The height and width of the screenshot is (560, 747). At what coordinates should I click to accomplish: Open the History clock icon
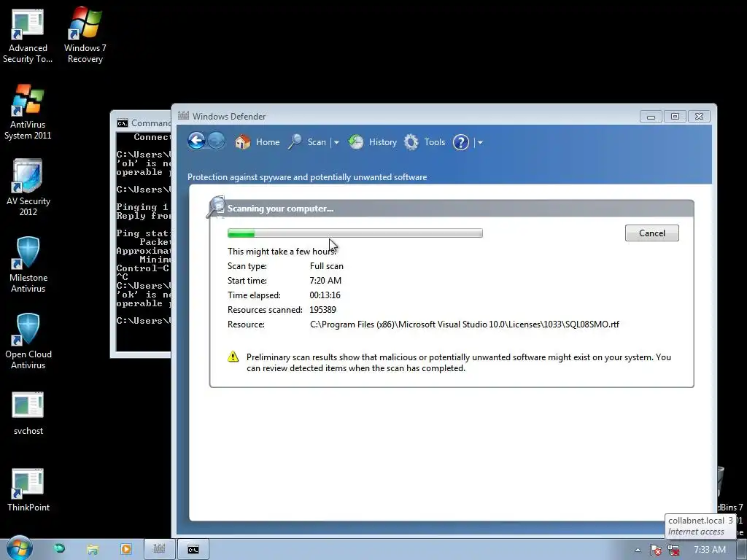click(356, 142)
